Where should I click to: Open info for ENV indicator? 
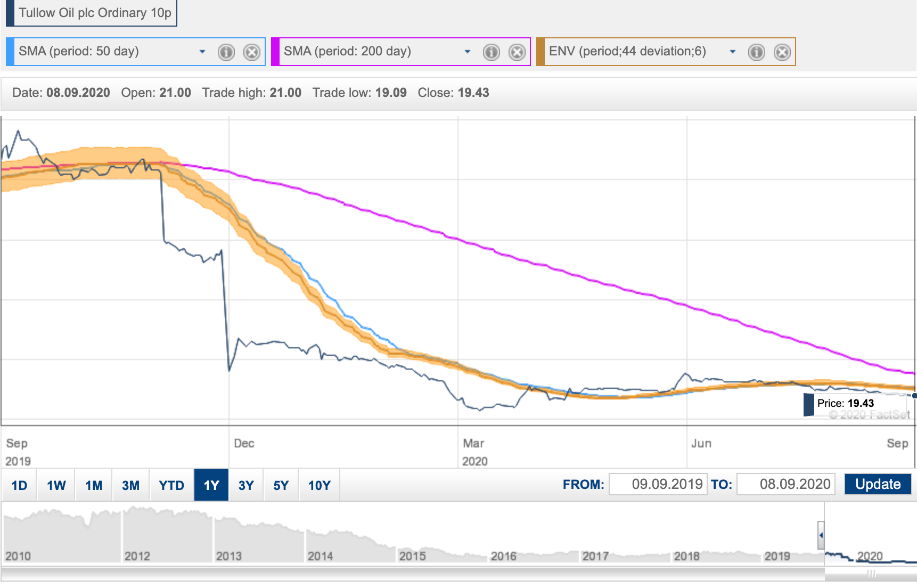(x=757, y=52)
